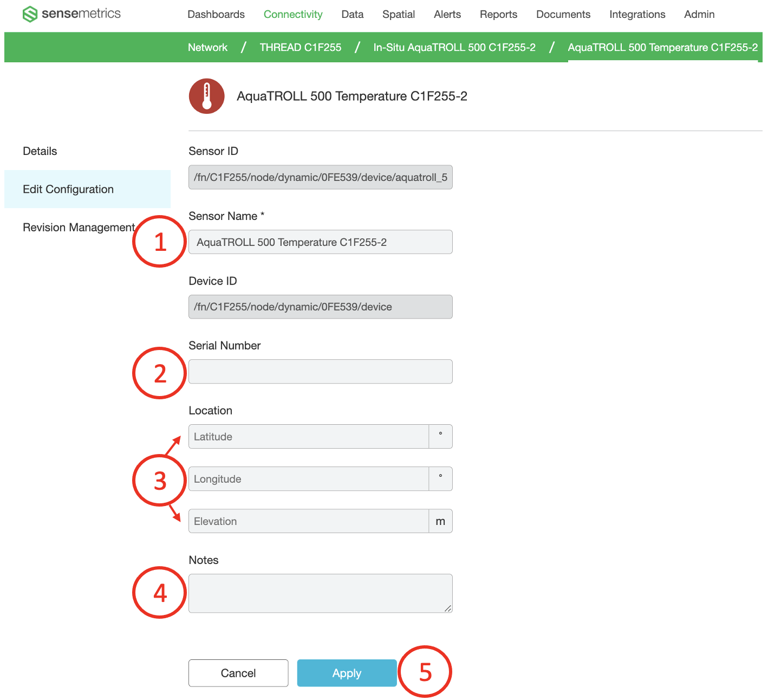Click the Latitude input field
768x700 pixels.
pyautogui.click(x=309, y=437)
